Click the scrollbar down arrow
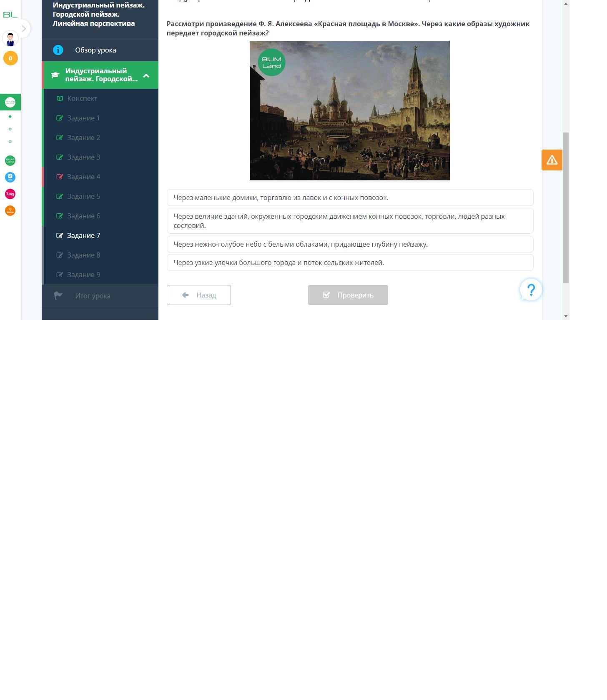607x700 pixels. (566, 316)
